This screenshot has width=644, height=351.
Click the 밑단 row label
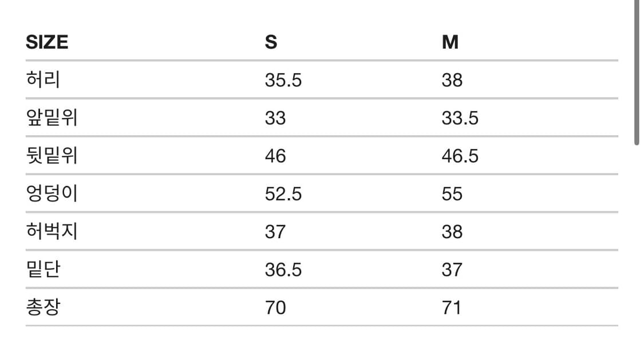[43, 269]
